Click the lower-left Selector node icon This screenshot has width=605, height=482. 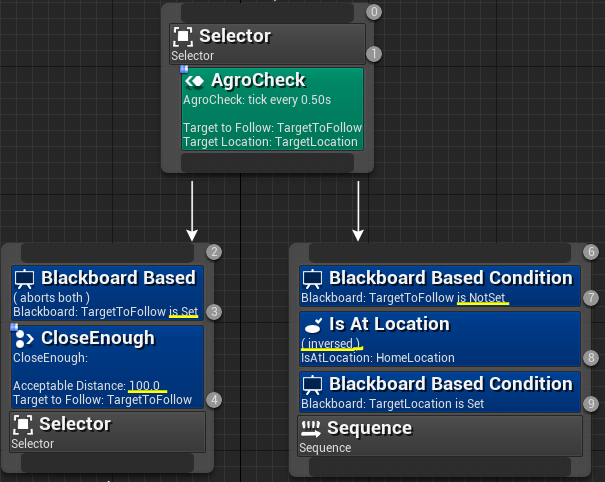[x=23, y=424]
